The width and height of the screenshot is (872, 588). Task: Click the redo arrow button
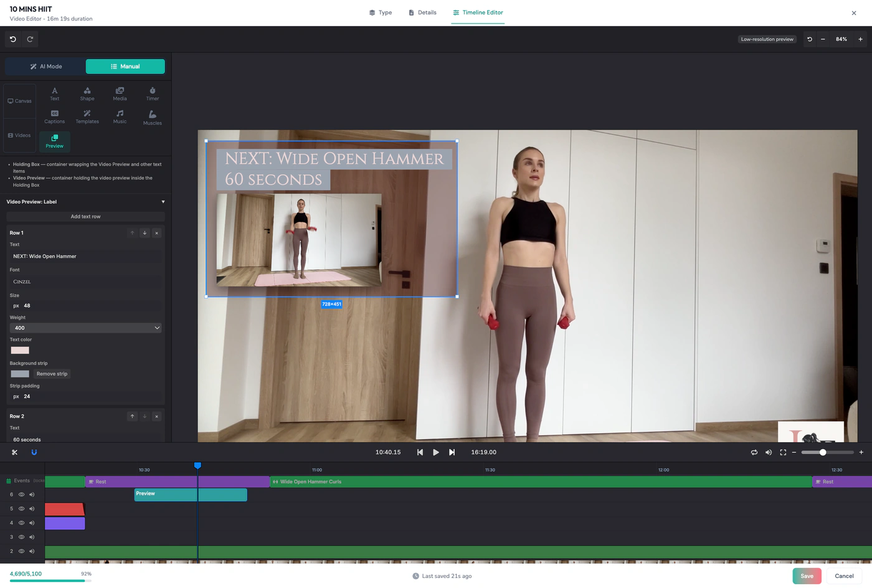point(30,39)
